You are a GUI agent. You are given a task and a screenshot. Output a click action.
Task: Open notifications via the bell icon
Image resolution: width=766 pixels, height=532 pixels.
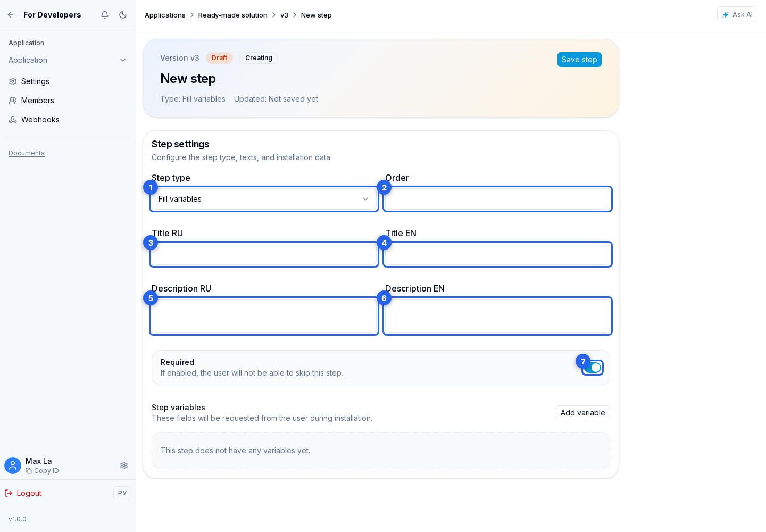(x=105, y=15)
